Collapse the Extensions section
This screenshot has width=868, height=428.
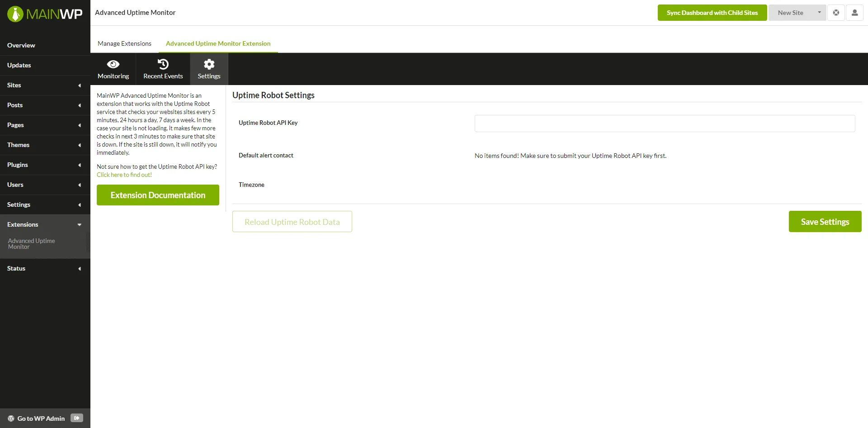pos(80,224)
